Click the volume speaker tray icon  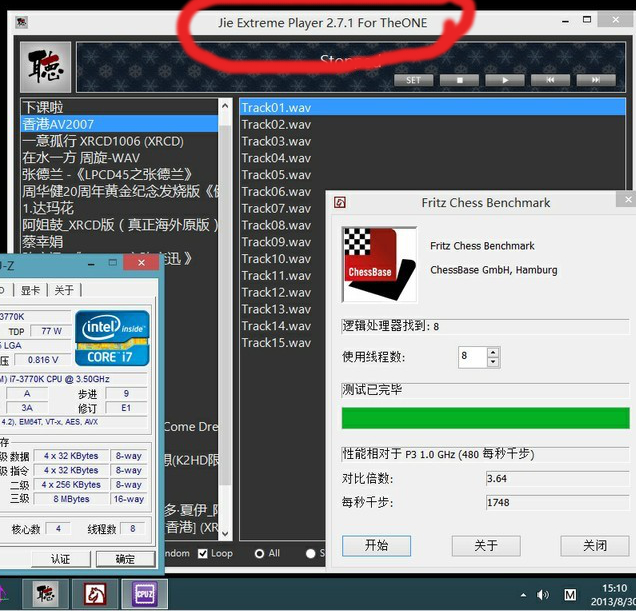pyautogui.click(x=542, y=595)
